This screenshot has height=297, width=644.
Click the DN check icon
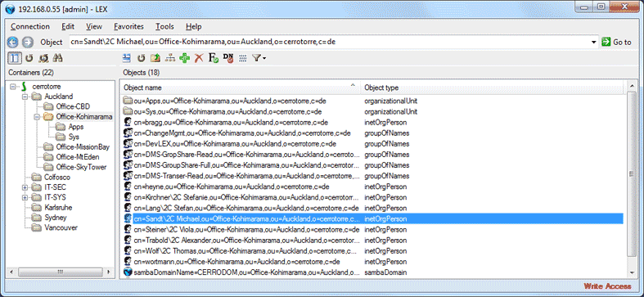[228, 58]
